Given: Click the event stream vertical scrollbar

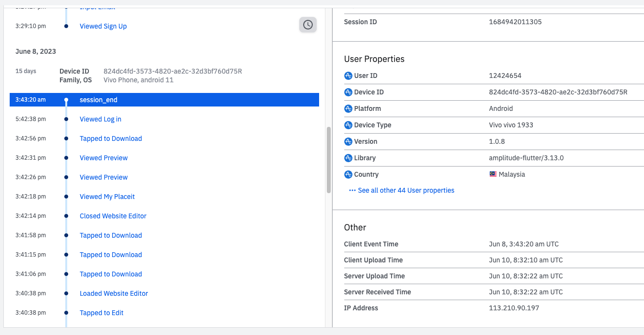Looking at the screenshot, I should tap(329, 160).
